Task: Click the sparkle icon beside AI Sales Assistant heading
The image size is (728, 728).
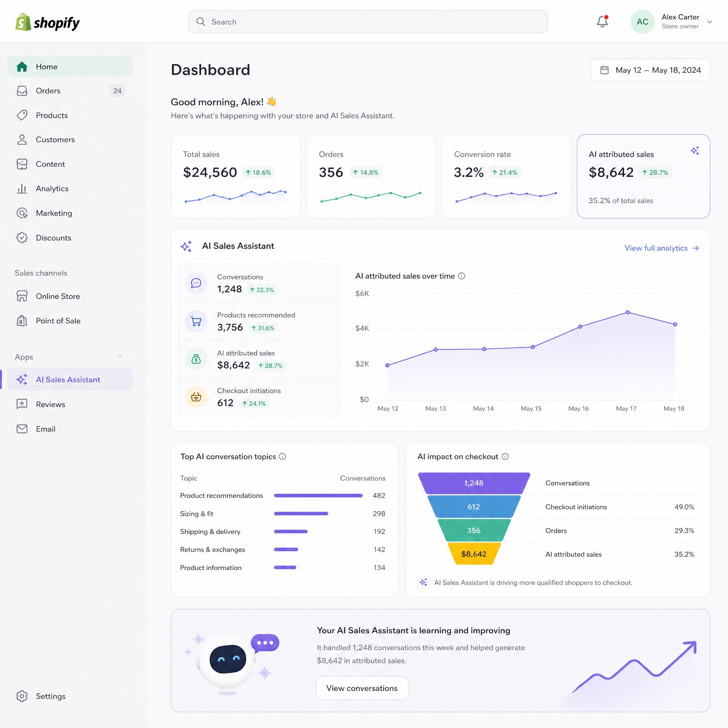Action: [186, 246]
